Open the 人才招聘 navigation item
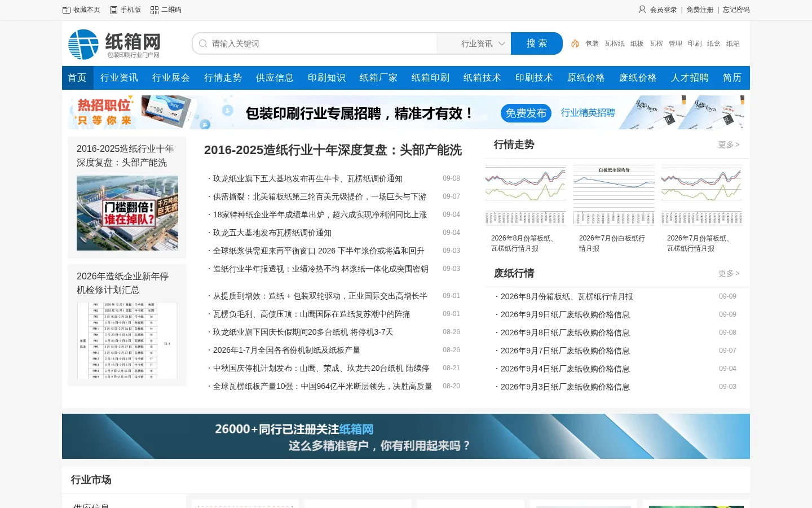Viewport: 812px width, 508px height. click(690, 78)
